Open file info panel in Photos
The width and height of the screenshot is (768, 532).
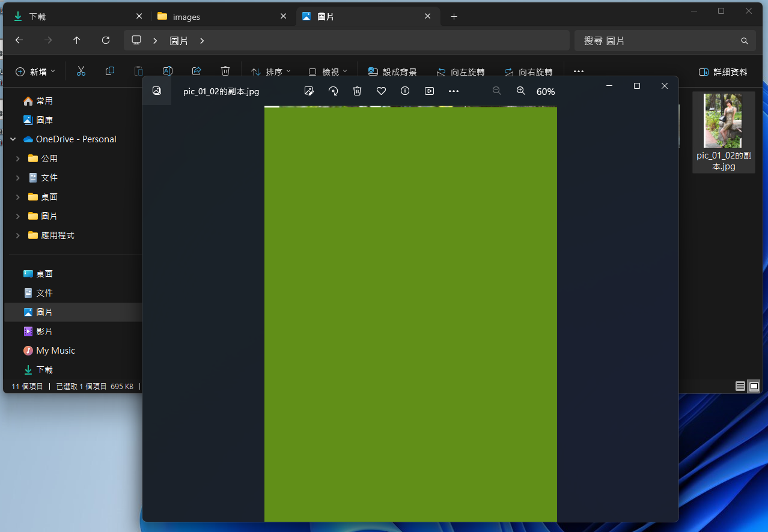(405, 91)
